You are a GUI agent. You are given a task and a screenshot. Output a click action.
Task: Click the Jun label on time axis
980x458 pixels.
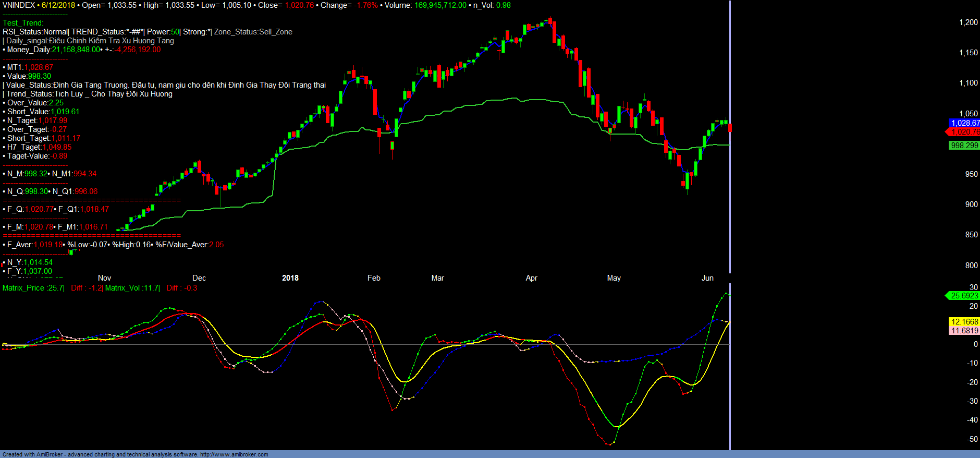coord(707,278)
